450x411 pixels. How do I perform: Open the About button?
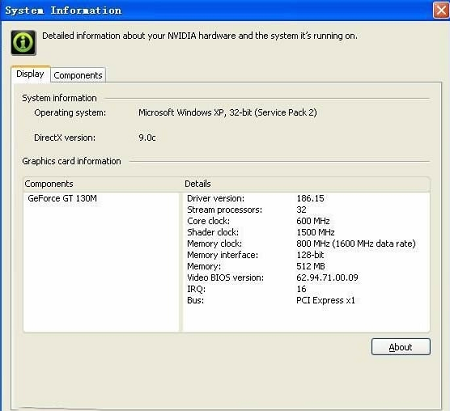(x=401, y=347)
